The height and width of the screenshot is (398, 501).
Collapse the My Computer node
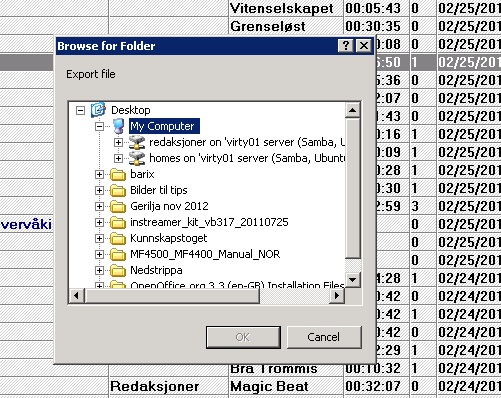[x=99, y=126]
